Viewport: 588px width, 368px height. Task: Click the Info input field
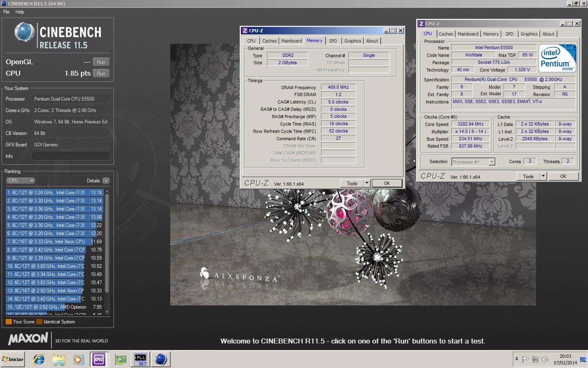point(71,156)
